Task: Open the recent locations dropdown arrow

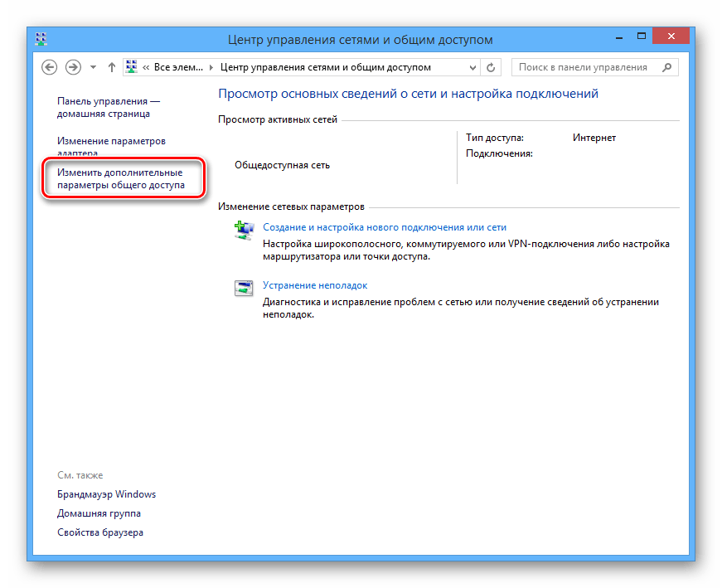Action: (94, 67)
